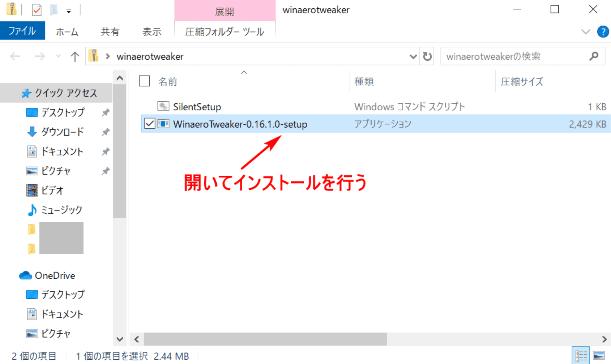Go up one folder level
Screen dimensions: 611x364
pos(75,56)
